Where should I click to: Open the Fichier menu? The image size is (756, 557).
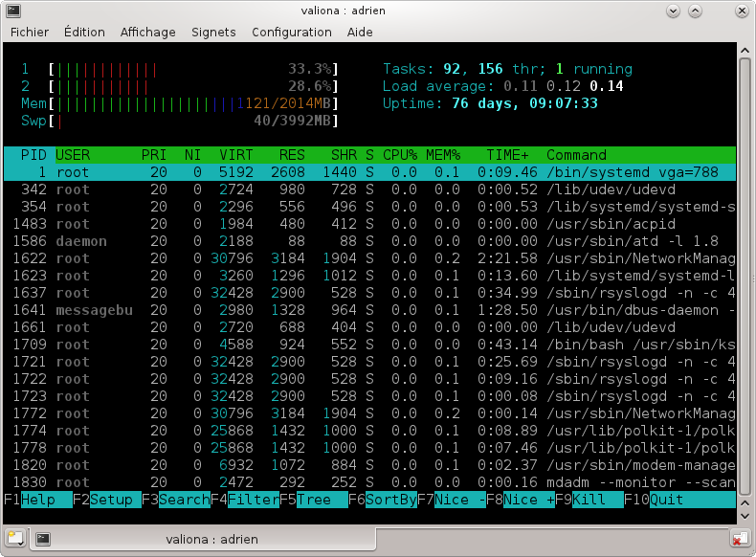30,33
